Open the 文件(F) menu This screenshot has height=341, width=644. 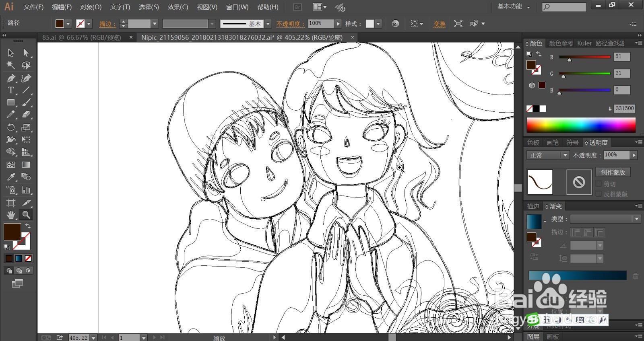[x=33, y=7]
